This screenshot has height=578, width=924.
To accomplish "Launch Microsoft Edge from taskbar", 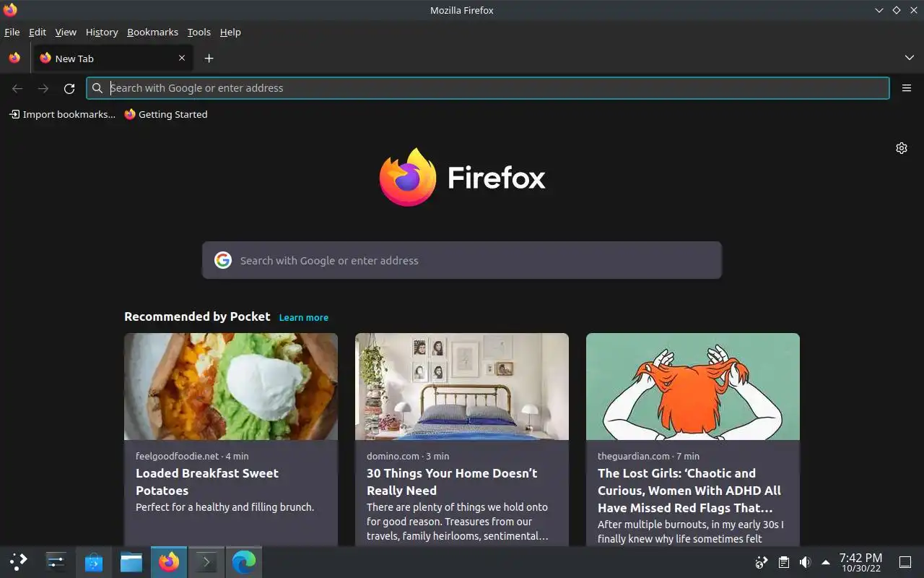I will (x=244, y=561).
